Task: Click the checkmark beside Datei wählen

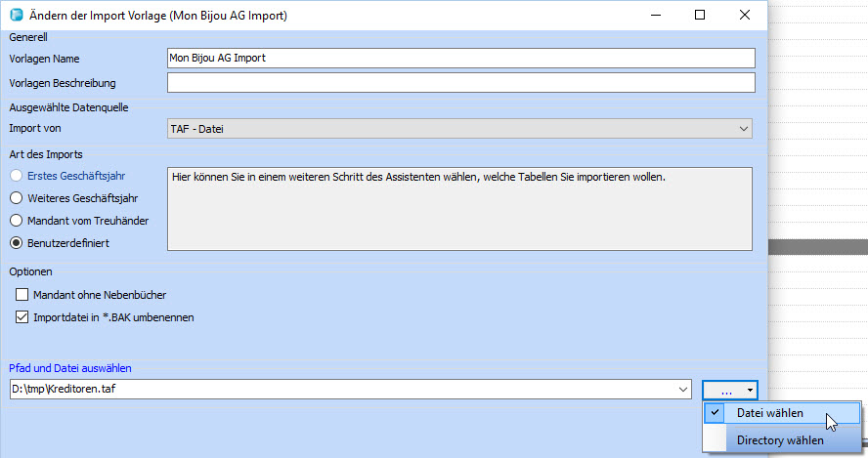Action: tap(716, 413)
